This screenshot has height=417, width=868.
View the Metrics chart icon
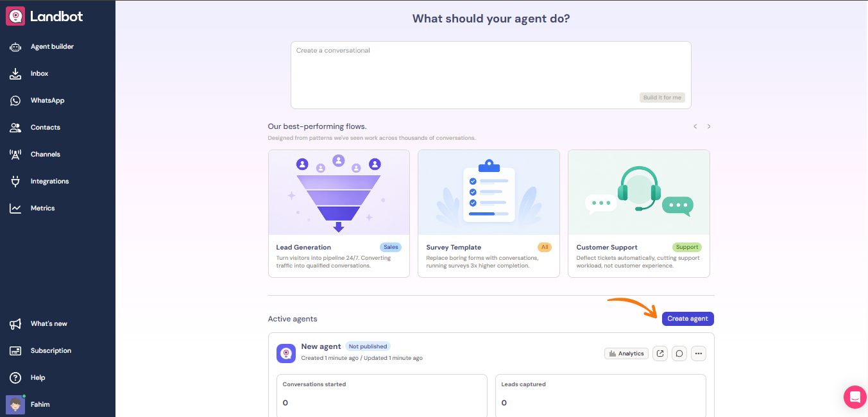[15, 208]
